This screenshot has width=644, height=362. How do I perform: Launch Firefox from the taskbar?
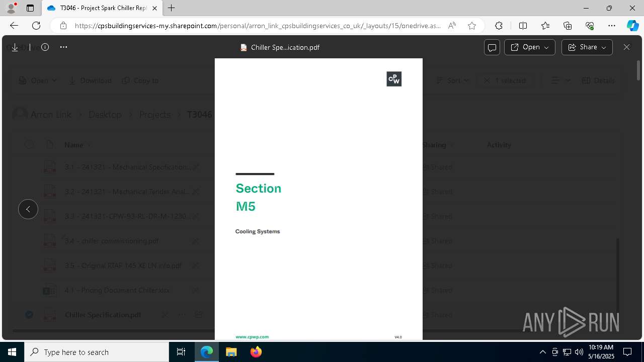point(256,352)
